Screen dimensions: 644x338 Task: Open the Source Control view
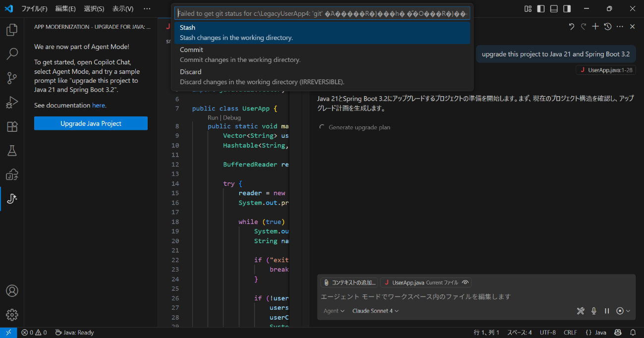[12, 78]
